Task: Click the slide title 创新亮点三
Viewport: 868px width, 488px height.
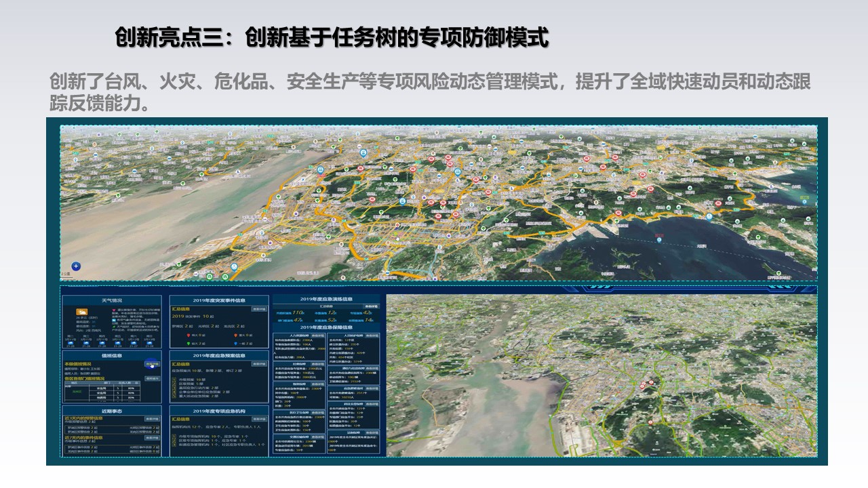Action: point(332,38)
